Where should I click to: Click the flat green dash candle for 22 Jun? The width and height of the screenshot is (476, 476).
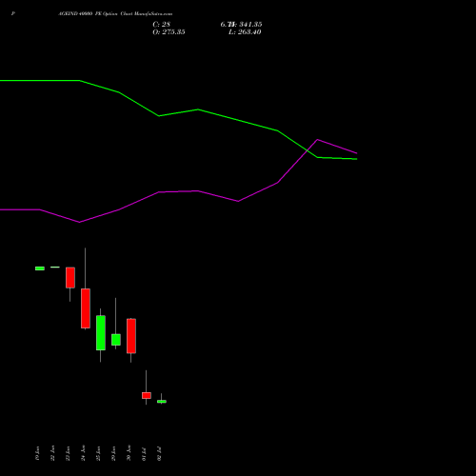(55, 268)
